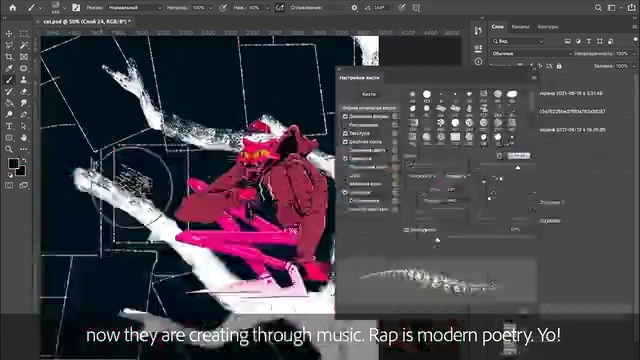Image resolution: width=640 pixels, height=360 pixels.
Task: Toggle the lock-all padlock in Layers panel
Action: coord(559,66)
